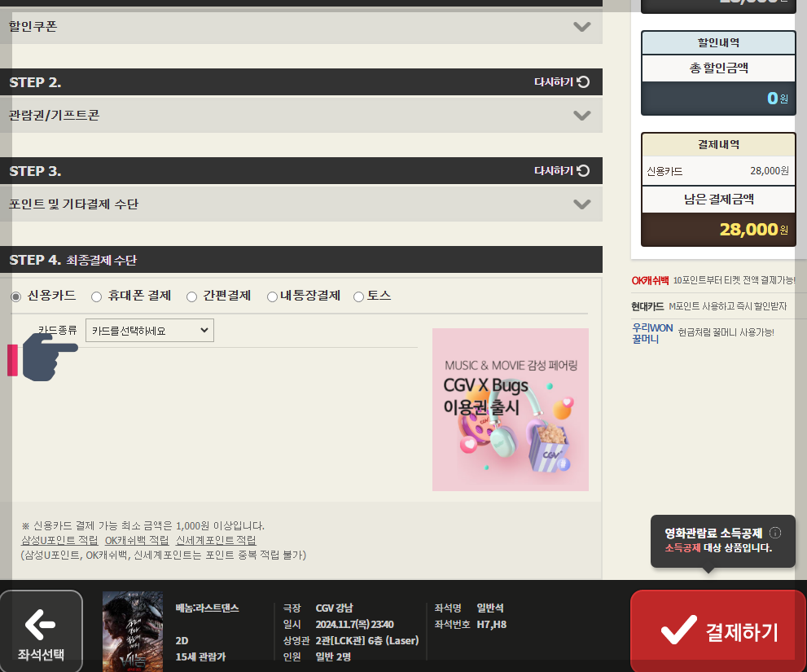Reset STEP 2 with 다시하기

point(562,82)
